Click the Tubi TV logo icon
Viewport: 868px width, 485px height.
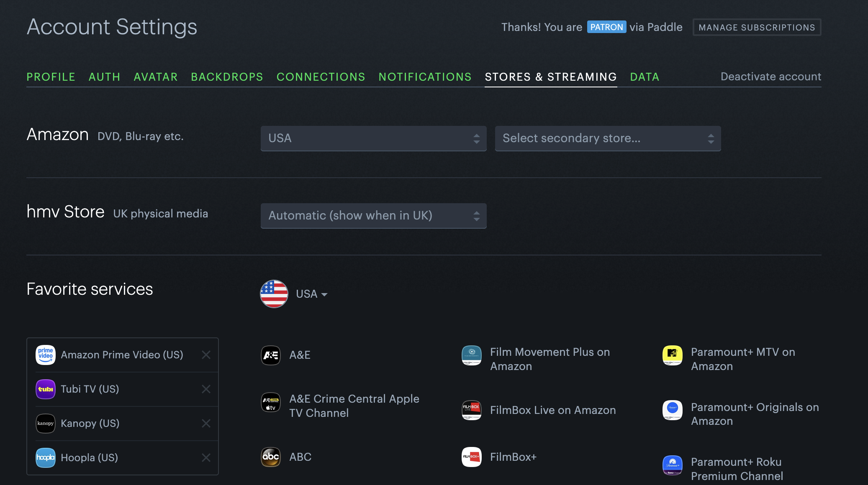pos(46,389)
